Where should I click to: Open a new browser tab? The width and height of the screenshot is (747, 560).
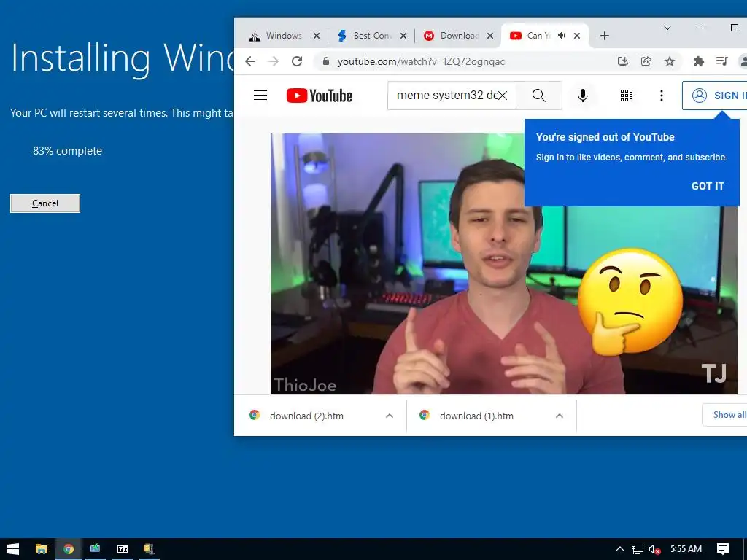[x=605, y=36]
